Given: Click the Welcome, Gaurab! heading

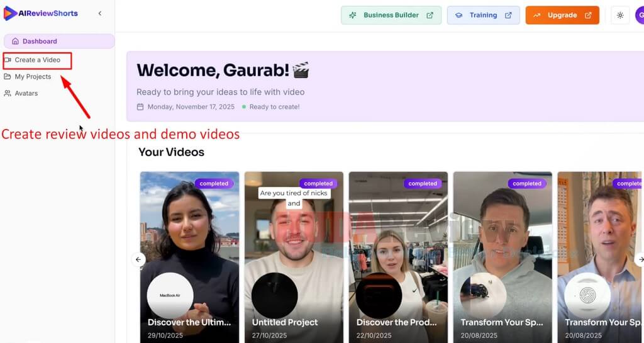Looking at the screenshot, I should (x=223, y=70).
